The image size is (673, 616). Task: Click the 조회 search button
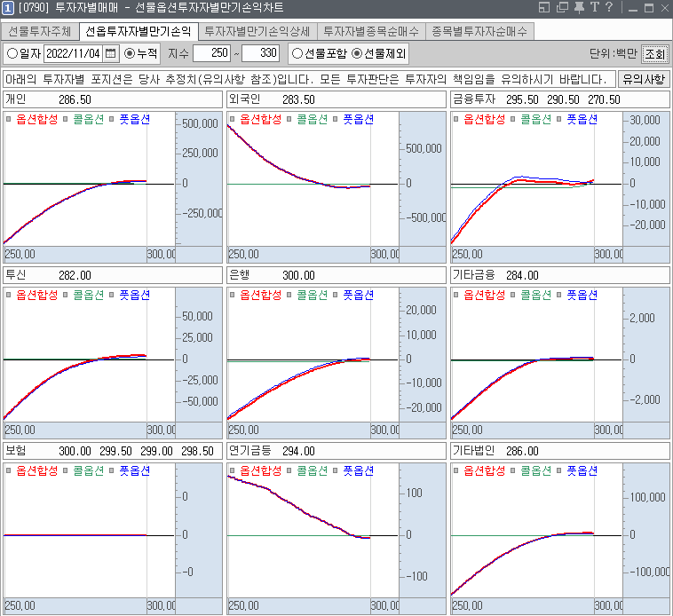[x=655, y=53]
